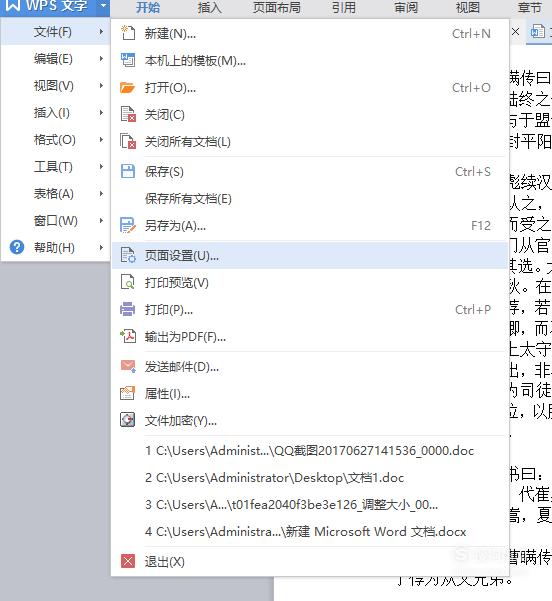Click the Export to PDF icon
This screenshot has height=601, width=552.
(x=128, y=336)
